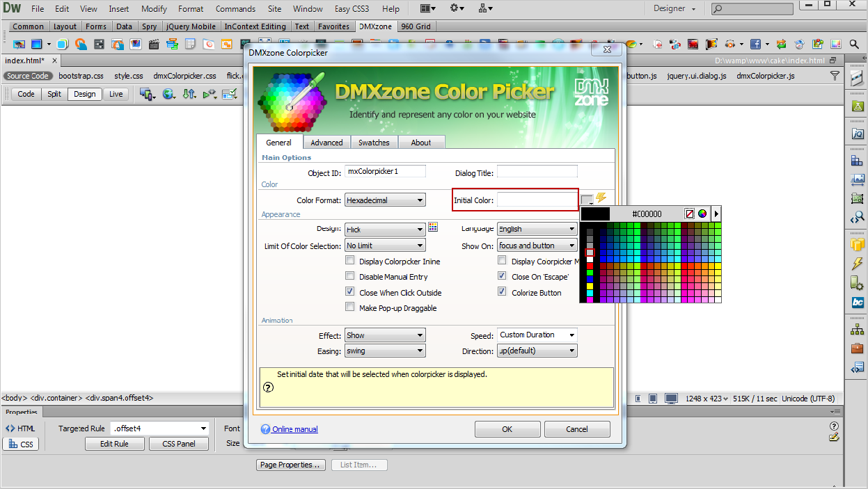Image resolution: width=868 pixels, height=489 pixels.
Task: Open the Designer workspace switcher
Action: tap(674, 9)
